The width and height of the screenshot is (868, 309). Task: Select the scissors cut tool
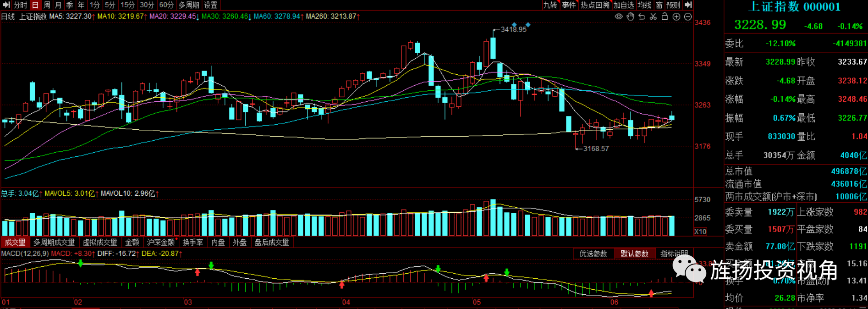(653, 17)
